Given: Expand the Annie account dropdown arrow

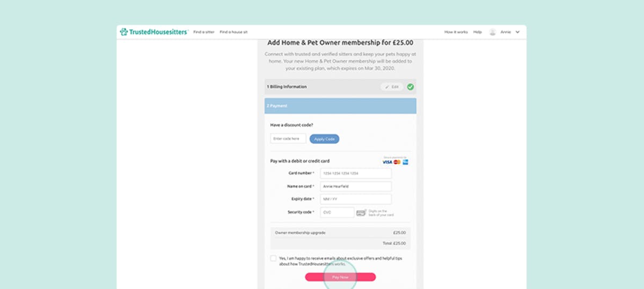Looking at the screenshot, I should [x=517, y=32].
